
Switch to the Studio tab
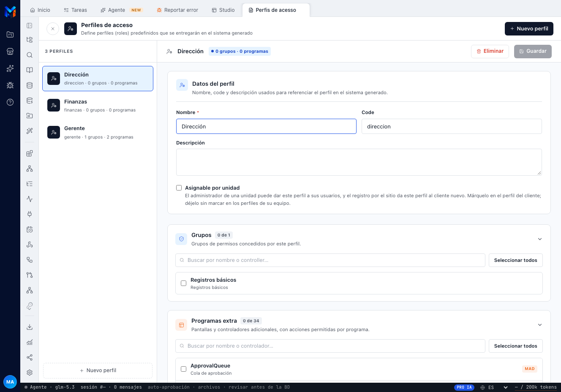pyautogui.click(x=223, y=10)
